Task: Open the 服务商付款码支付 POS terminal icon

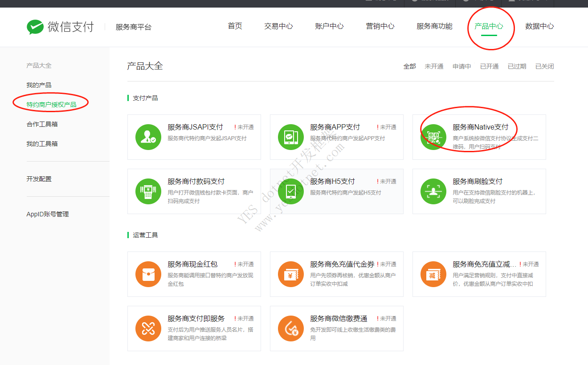Action: pyautogui.click(x=148, y=191)
